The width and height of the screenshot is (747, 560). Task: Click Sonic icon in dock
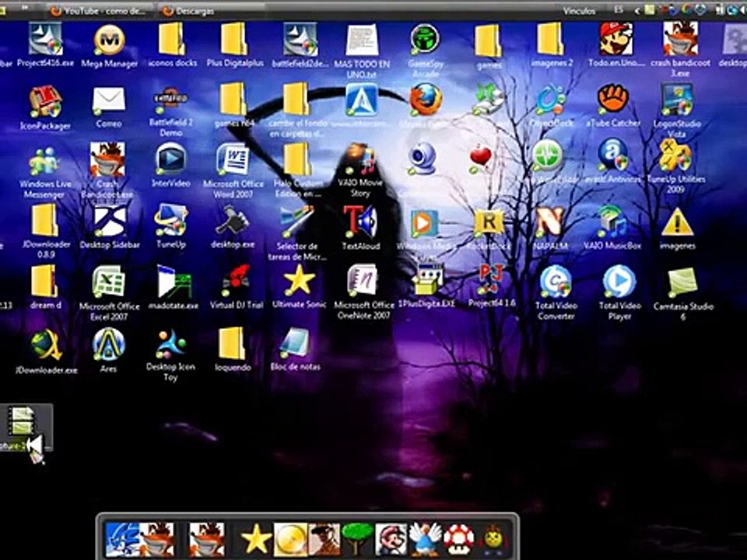[x=122, y=539]
